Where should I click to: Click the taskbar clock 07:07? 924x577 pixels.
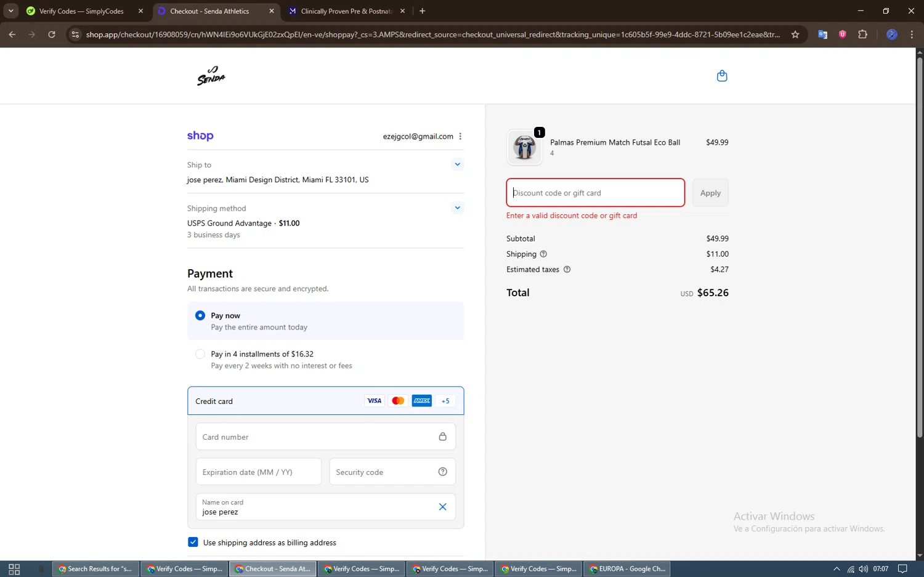880,569
